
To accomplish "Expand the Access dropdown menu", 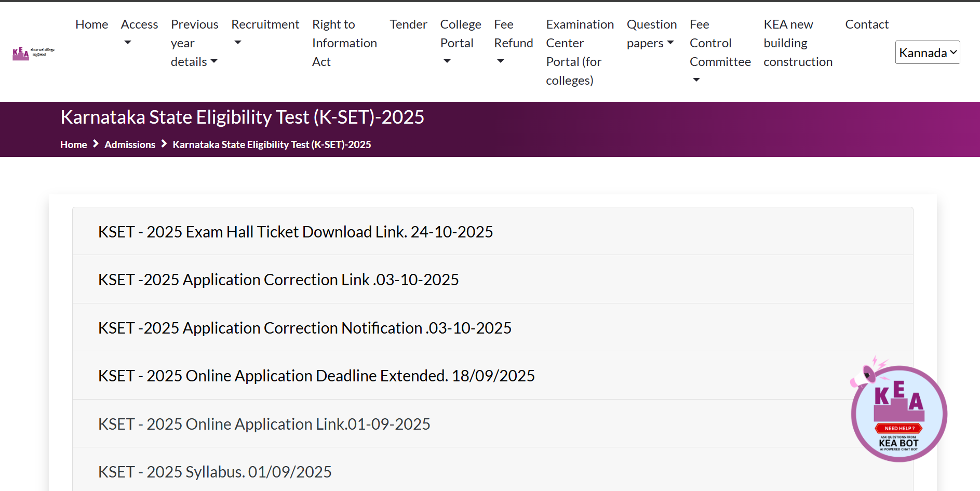I will click(139, 32).
